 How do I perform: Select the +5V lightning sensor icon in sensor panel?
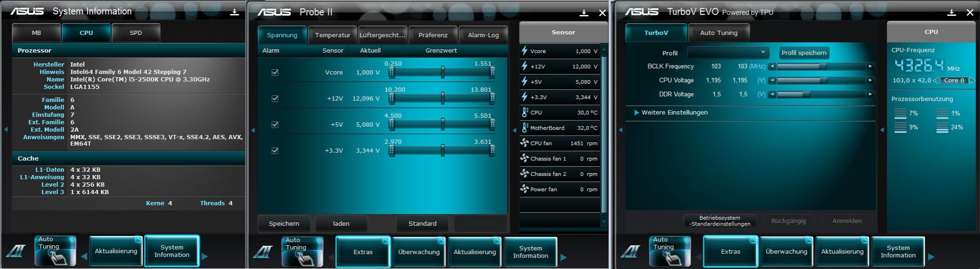525,81
